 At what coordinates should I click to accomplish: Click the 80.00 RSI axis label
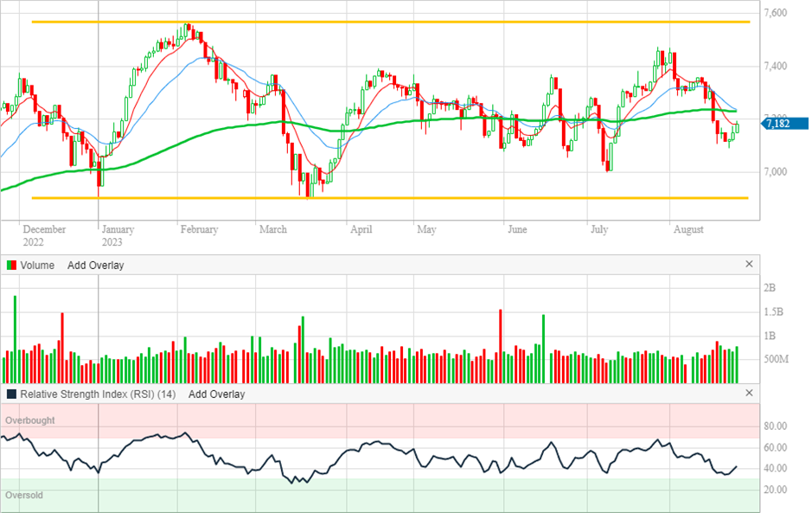[x=776, y=426]
